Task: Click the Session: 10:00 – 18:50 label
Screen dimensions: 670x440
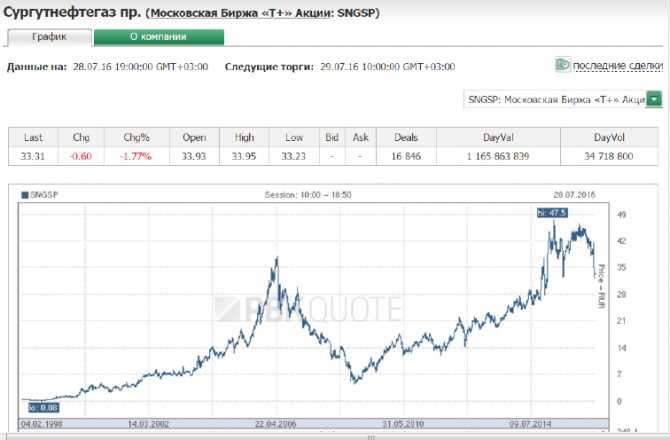Action: [308, 195]
